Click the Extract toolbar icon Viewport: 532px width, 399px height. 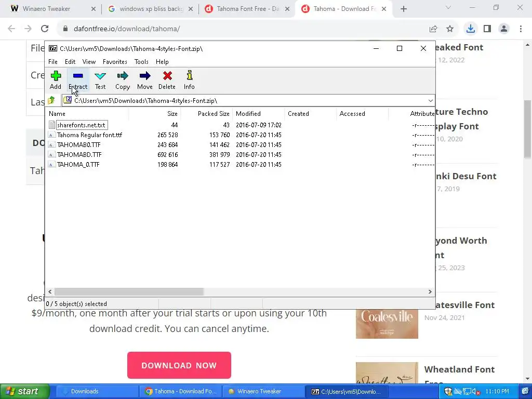78,80
